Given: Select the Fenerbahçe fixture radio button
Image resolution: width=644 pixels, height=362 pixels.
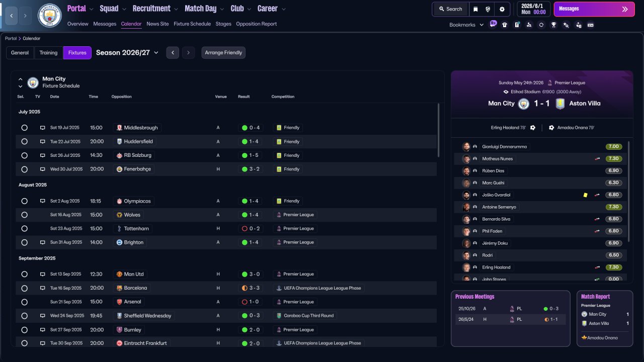Looking at the screenshot, I should [24, 169].
